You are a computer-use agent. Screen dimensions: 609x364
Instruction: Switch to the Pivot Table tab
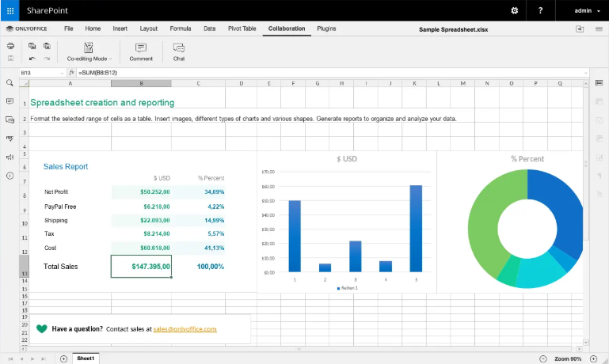242,28
